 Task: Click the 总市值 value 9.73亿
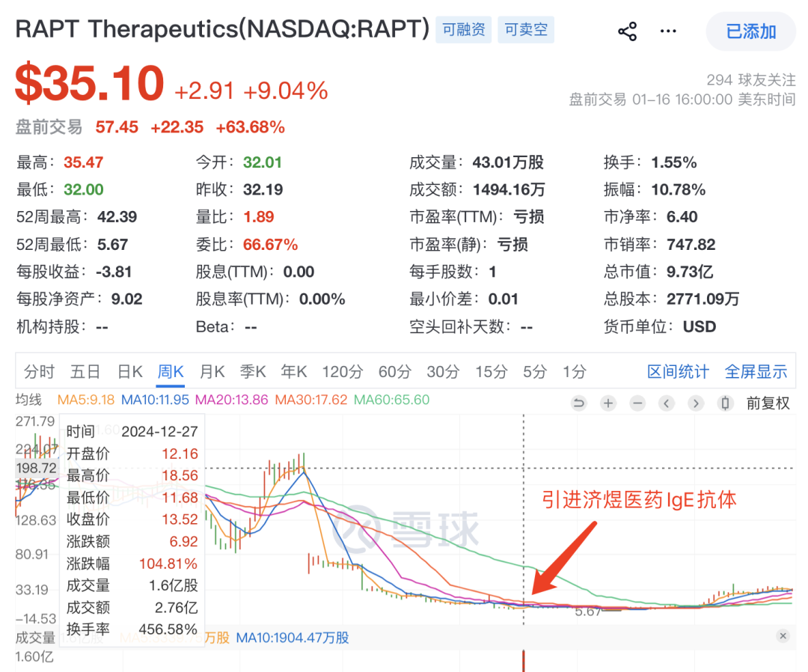tap(690, 272)
